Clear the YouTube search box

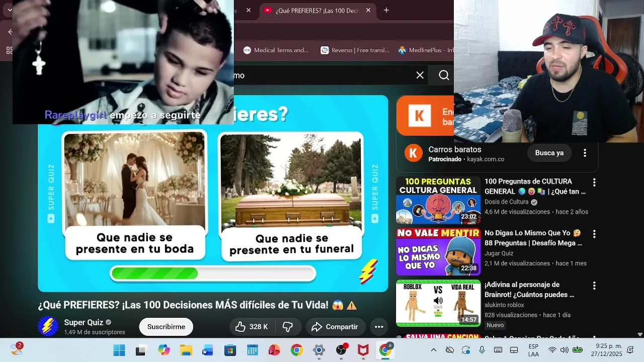pos(420,75)
